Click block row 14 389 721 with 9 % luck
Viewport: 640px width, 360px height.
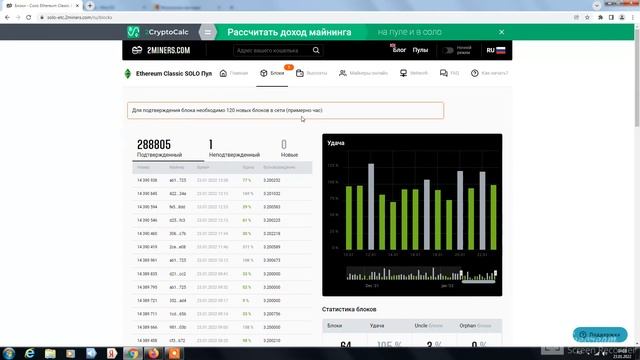(222, 300)
